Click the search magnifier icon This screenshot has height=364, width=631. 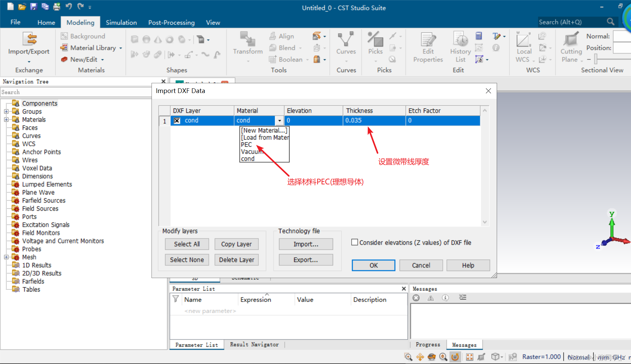pos(610,22)
